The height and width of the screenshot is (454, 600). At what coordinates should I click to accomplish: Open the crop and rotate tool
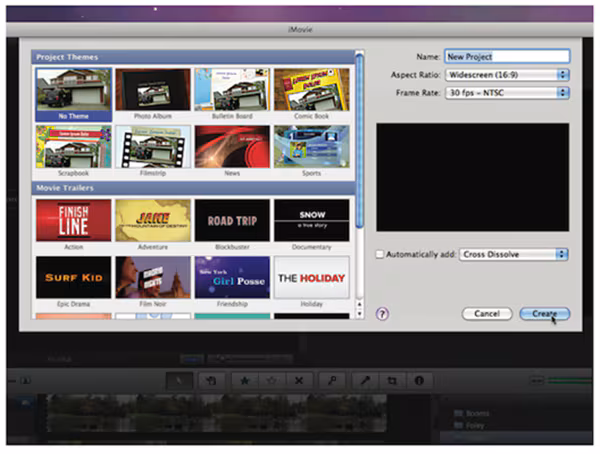click(x=392, y=381)
